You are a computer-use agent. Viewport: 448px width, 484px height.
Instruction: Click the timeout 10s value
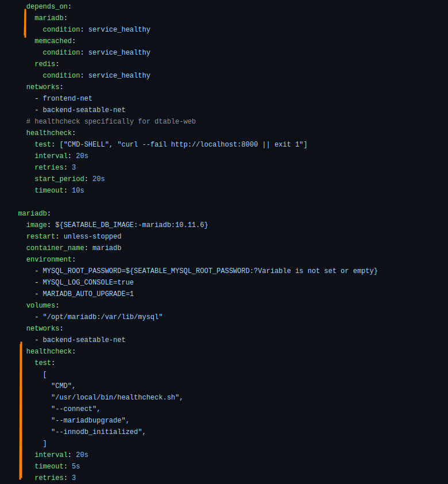click(78, 190)
